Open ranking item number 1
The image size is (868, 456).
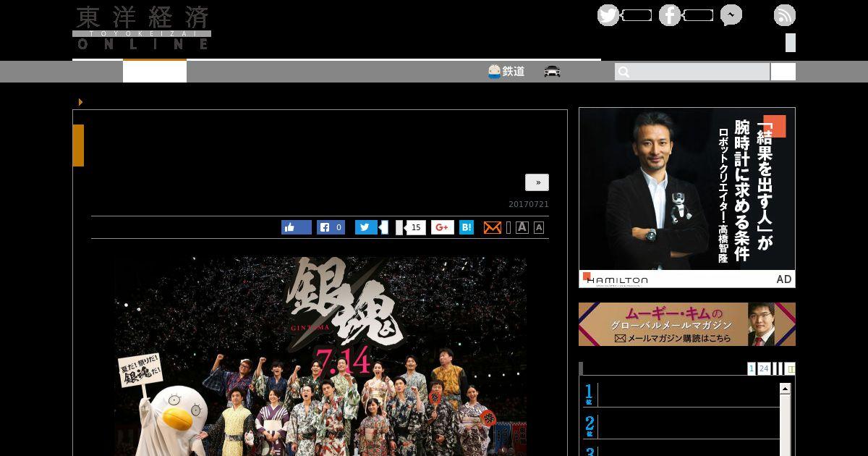(x=681, y=394)
